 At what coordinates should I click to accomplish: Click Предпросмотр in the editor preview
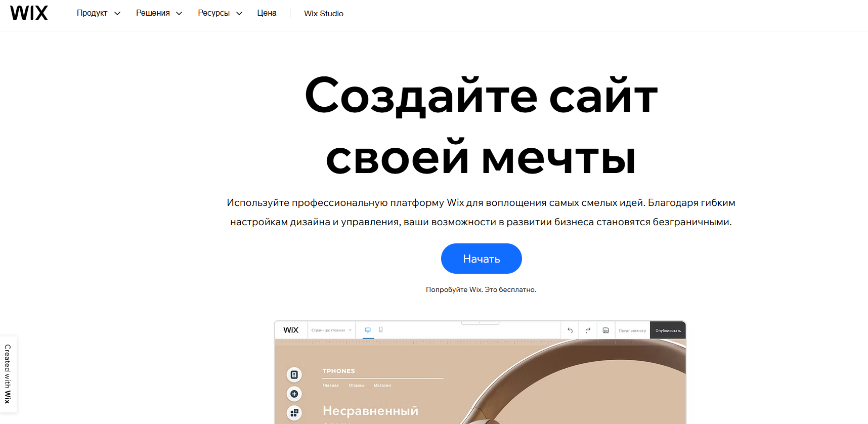click(632, 330)
